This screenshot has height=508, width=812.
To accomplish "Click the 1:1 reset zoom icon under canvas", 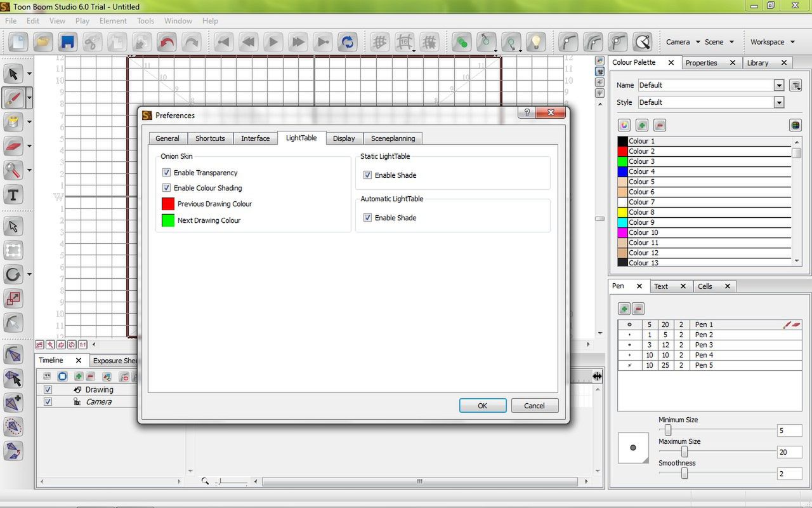I will click(82, 345).
